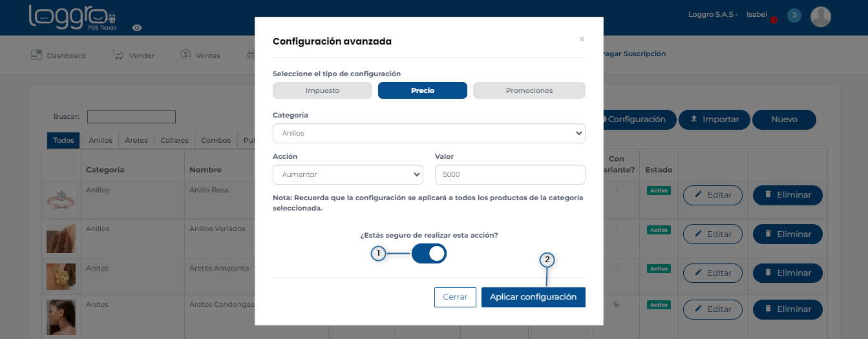Click the Anillo Rosa product thumbnail
This screenshot has height=339, width=868.
coord(61,198)
